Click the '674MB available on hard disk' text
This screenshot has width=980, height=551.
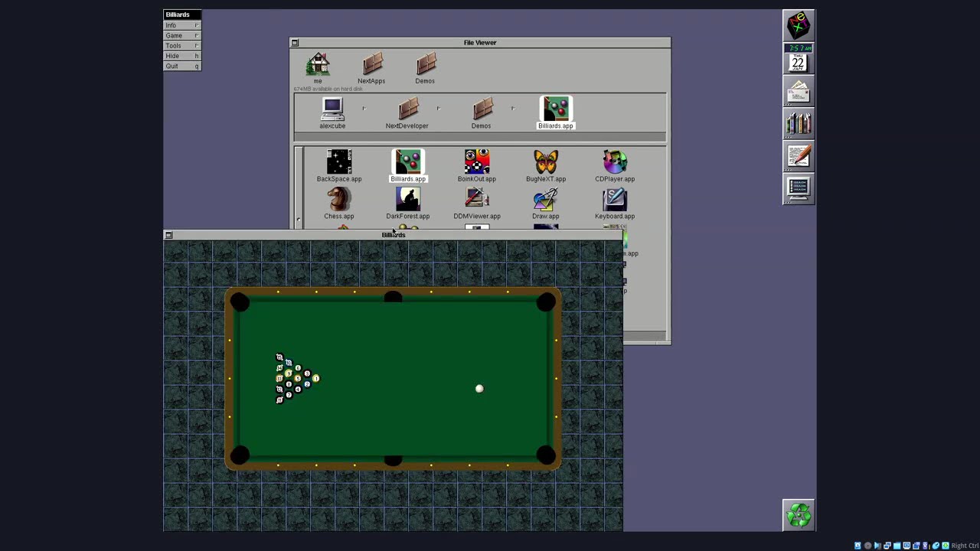pyautogui.click(x=328, y=90)
